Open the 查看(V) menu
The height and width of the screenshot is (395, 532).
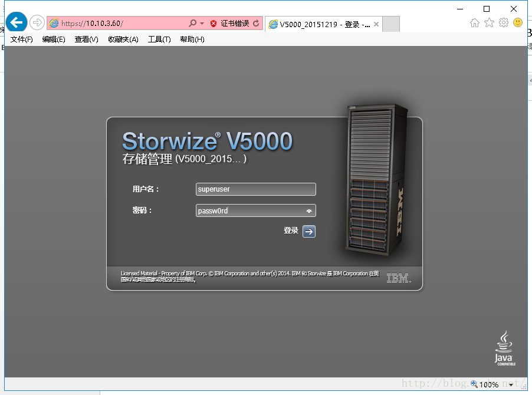pyautogui.click(x=86, y=39)
